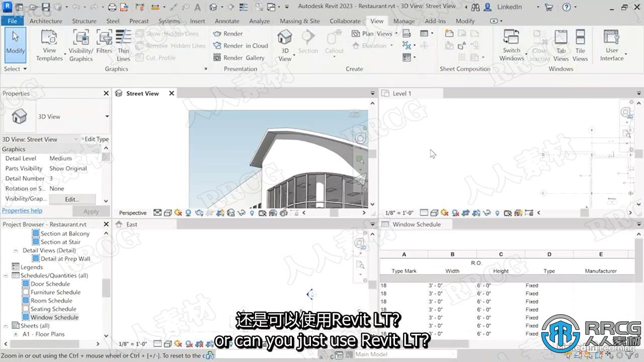Select Door Schedule in Project Browser
This screenshot has width=644, height=362.
point(50,284)
